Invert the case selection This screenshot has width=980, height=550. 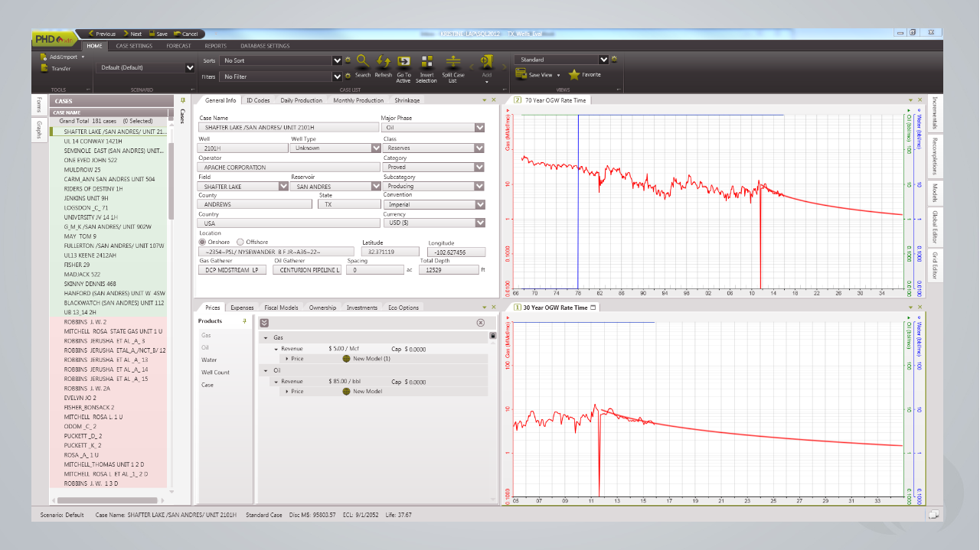pyautogui.click(x=427, y=62)
